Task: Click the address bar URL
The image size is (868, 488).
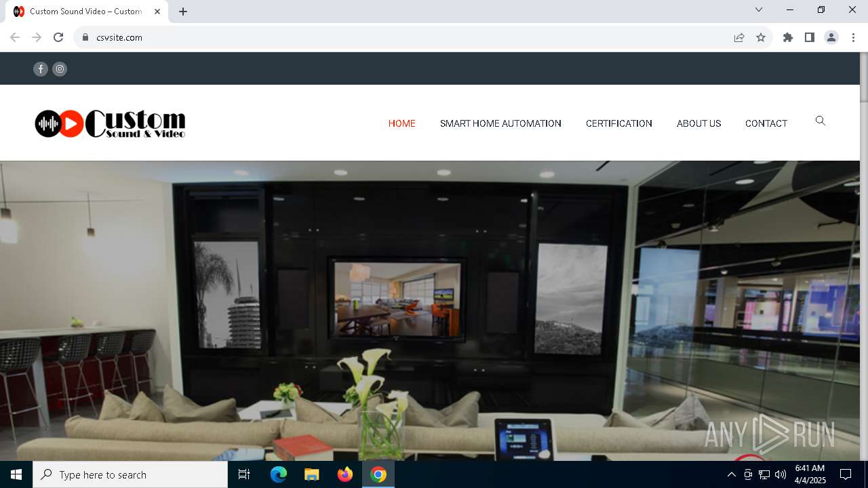Action: (119, 37)
